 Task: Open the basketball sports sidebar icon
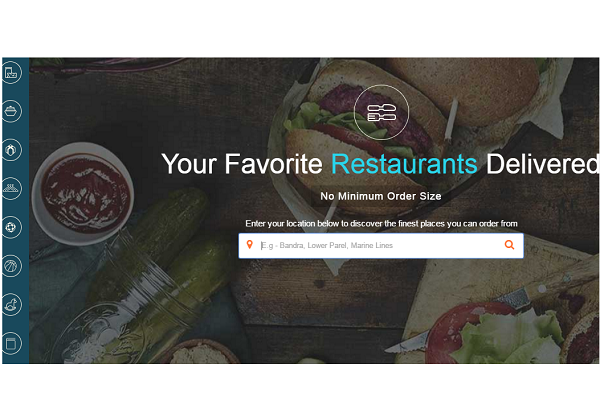(x=11, y=266)
